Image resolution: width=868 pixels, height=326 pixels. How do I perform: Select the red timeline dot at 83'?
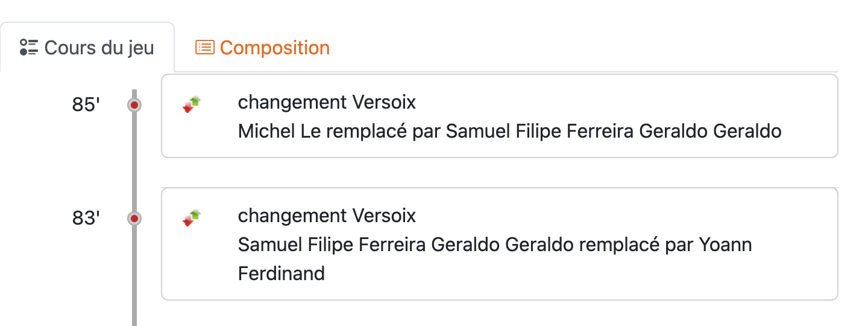point(134,219)
